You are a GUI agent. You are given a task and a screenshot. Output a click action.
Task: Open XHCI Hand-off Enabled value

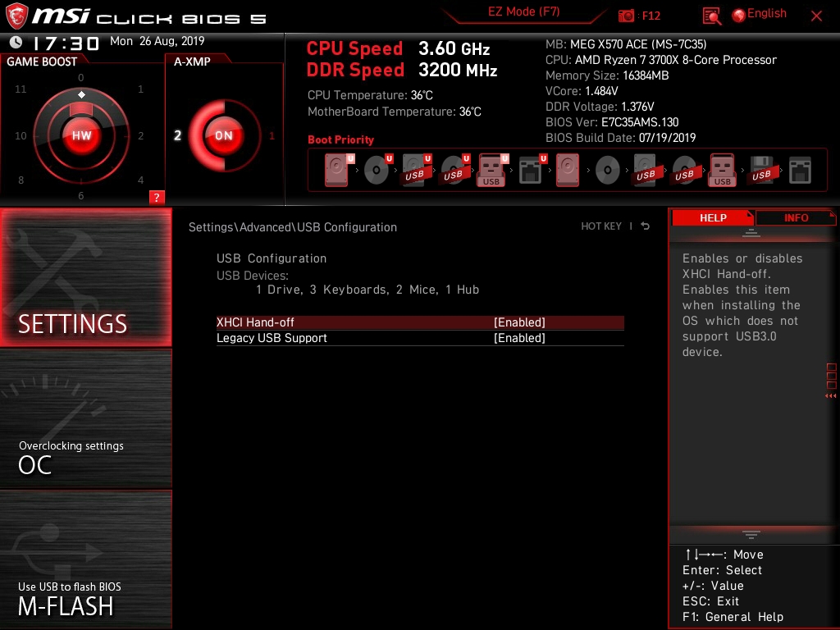pos(519,322)
